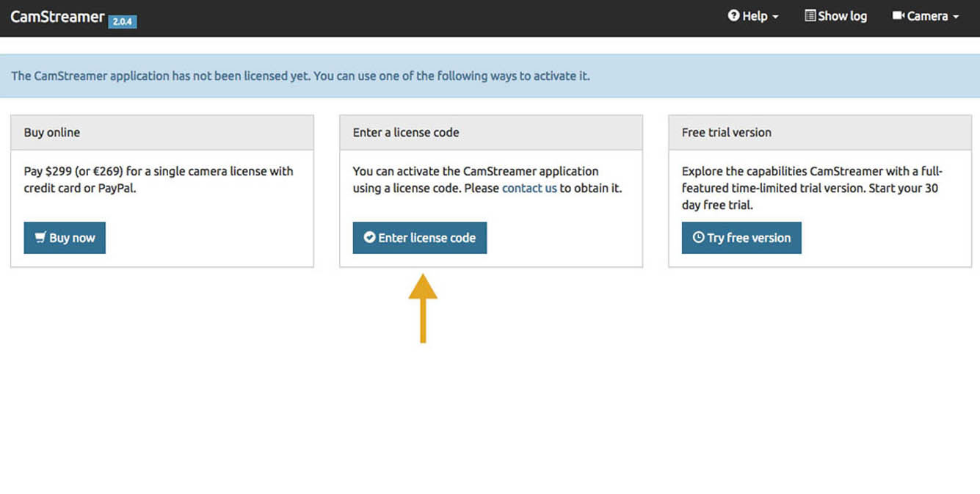
Task: Click the Show log list icon
Action: 810,15
